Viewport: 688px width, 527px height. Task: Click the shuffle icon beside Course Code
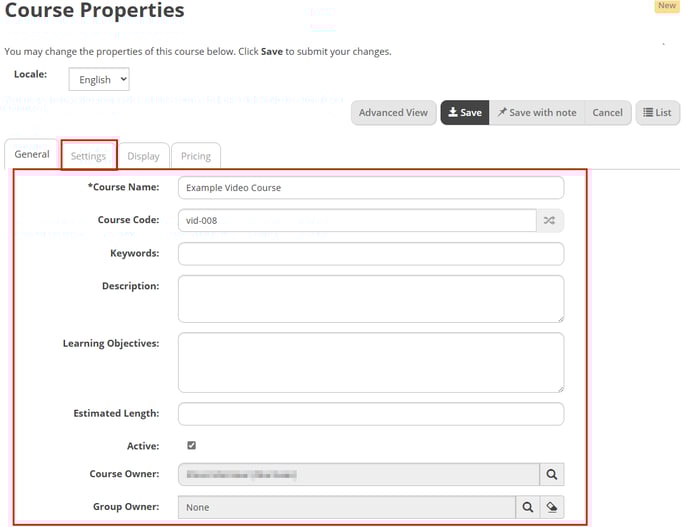pyautogui.click(x=549, y=221)
